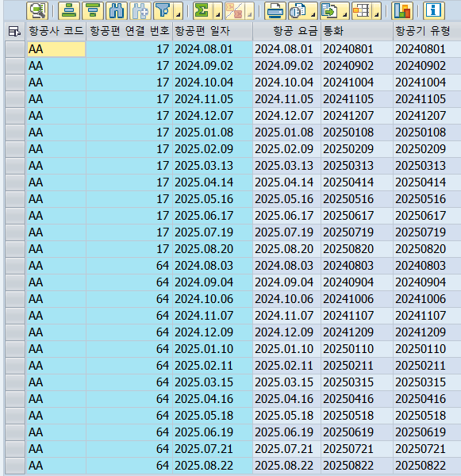Expand the Export dropdown arrow
Viewport: 461px width, 476px height.
pyautogui.click(x=344, y=10)
